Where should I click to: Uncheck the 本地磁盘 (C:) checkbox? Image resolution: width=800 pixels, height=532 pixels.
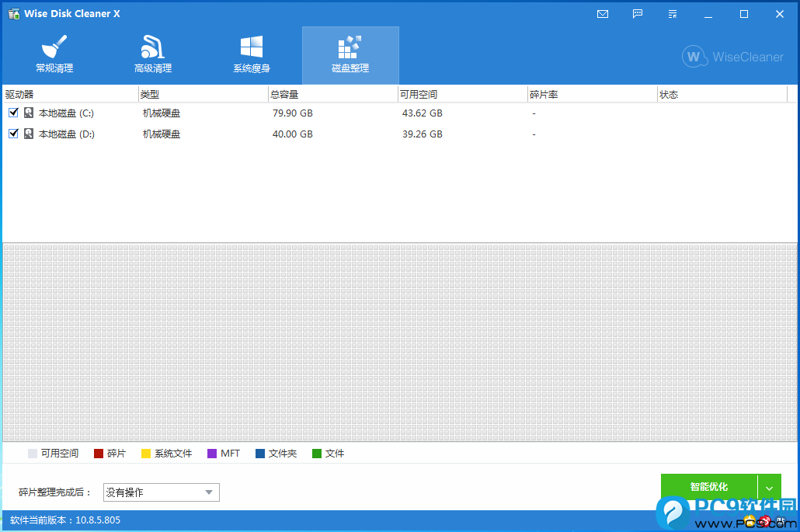(14, 113)
